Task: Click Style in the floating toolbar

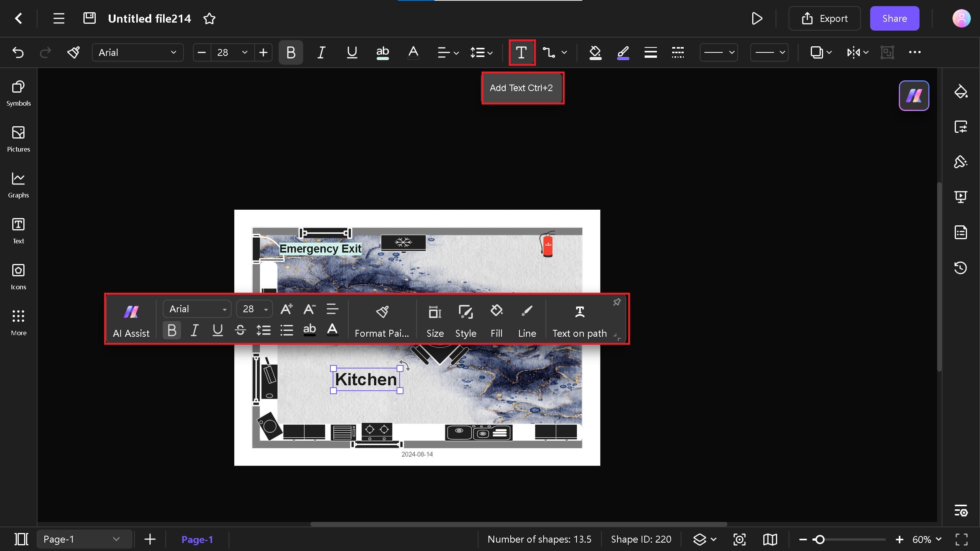Action: pos(465,321)
